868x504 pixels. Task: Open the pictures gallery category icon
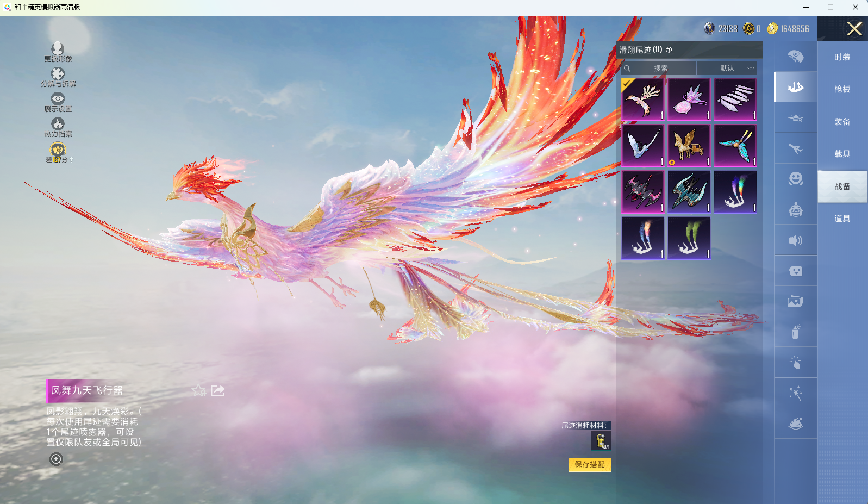[796, 301]
